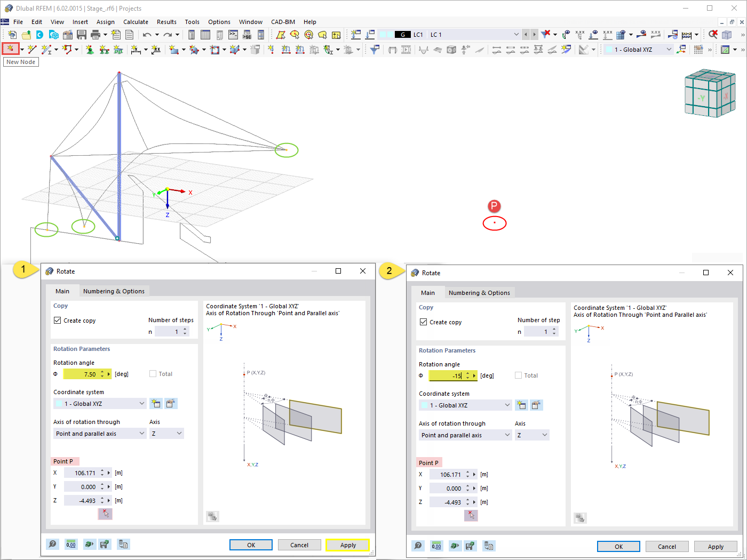The height and width of the screenshot is (560, 747).
Task: Switch to the Numbering & Options tab
Action: 114,291
